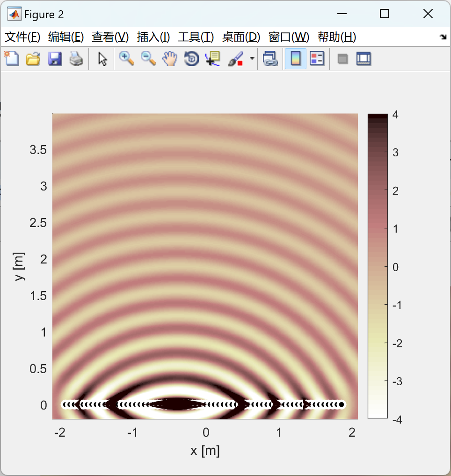
Task: Activate the Rotate 3D tool
Action: [x=191, y=59]
